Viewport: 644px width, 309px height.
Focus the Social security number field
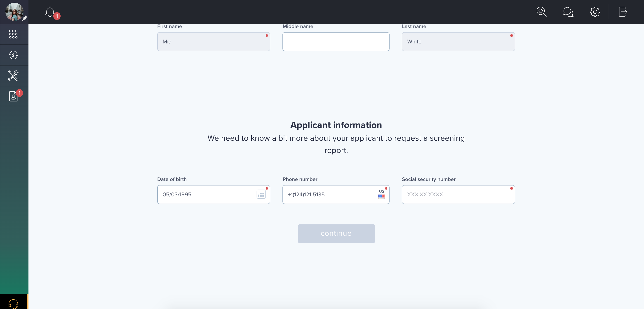pyautogui.click(x=458, y=194)
